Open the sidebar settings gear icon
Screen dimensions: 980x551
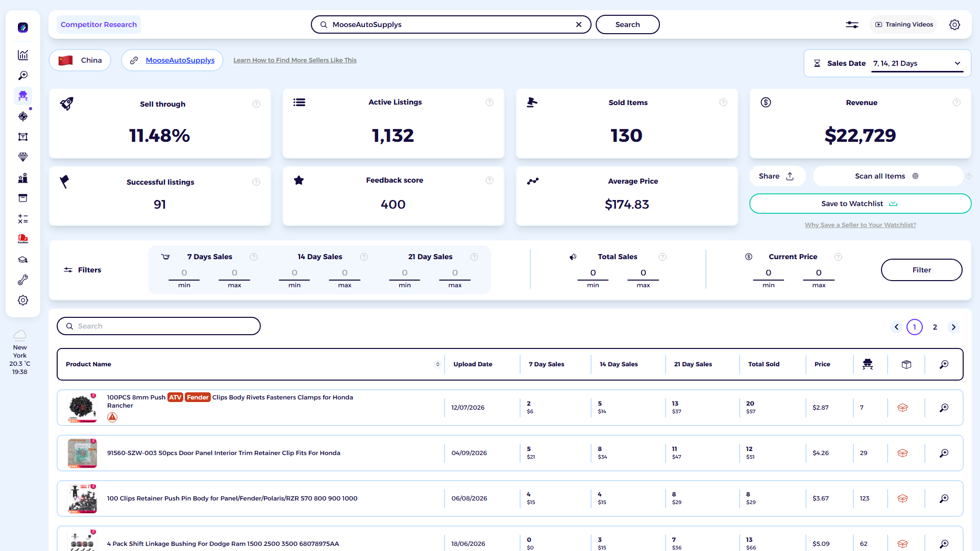(23, 300)
